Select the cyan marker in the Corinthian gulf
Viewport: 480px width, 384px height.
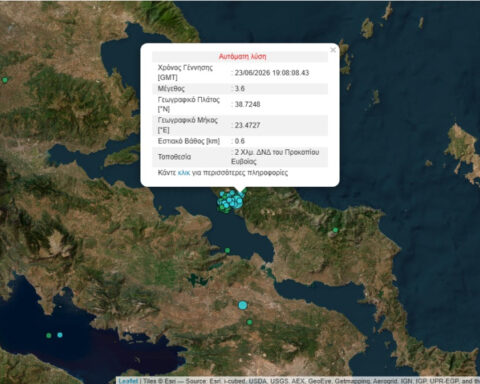(60, 335)
